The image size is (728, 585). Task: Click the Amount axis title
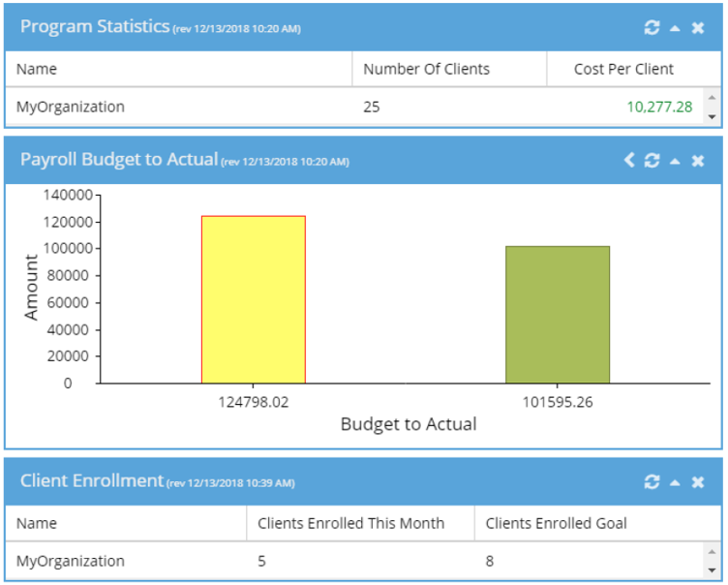[31, 287]
